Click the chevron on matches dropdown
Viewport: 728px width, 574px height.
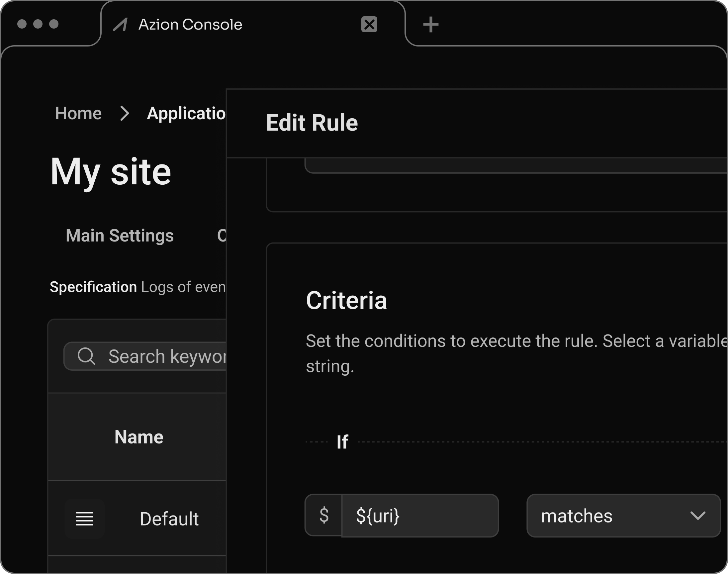[697, 516]
